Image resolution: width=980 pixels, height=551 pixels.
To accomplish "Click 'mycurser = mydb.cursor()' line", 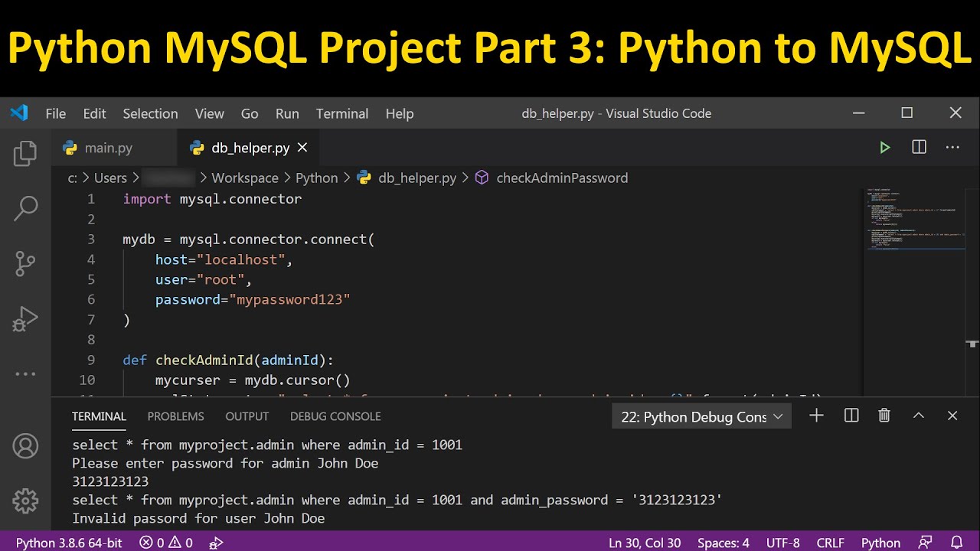I will coord(253,380).
